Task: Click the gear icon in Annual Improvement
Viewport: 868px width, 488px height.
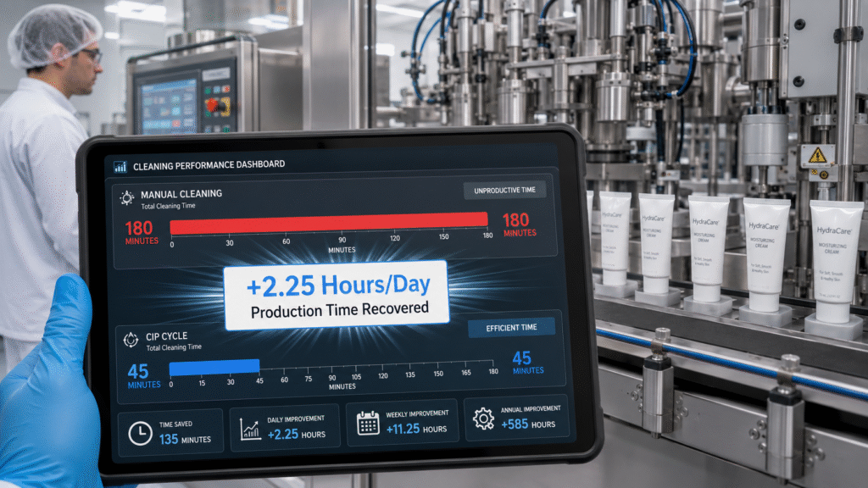Action: [483, 419]
